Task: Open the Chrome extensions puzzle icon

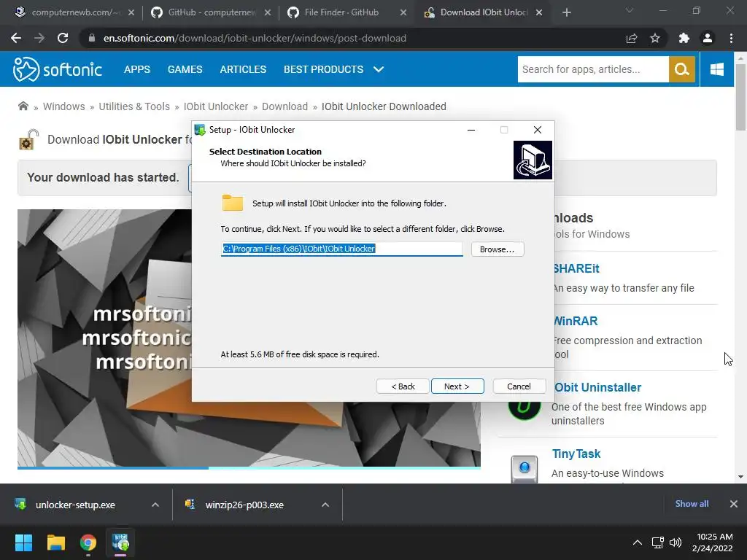Action: tap(684, 38)
